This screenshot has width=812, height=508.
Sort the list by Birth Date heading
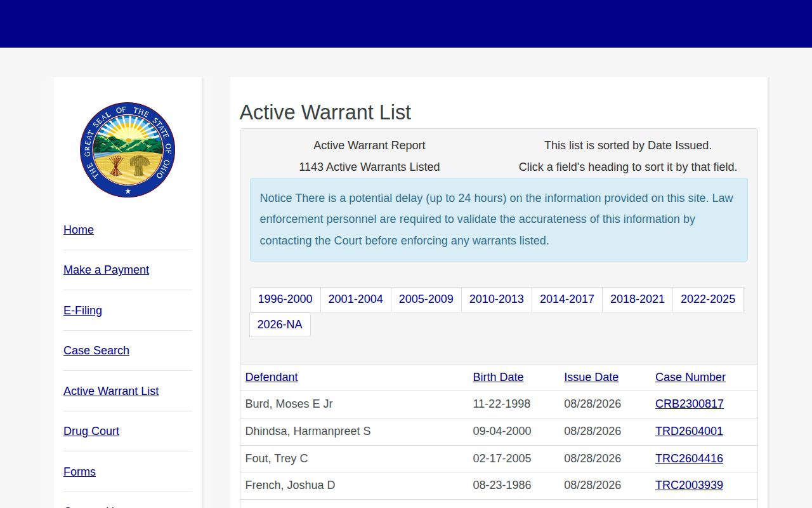(498, 377)
